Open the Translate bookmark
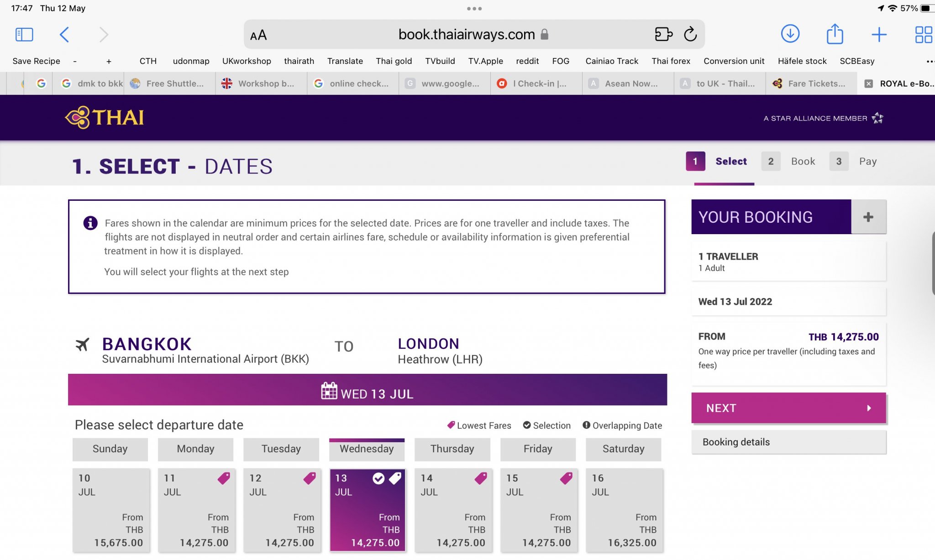The image size is (935, 560). [345, 61]
